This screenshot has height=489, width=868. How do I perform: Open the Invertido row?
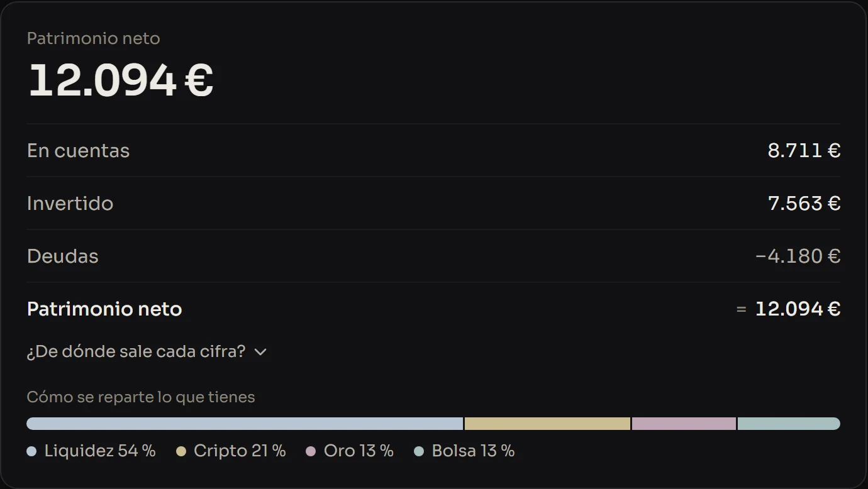(433, 204)
